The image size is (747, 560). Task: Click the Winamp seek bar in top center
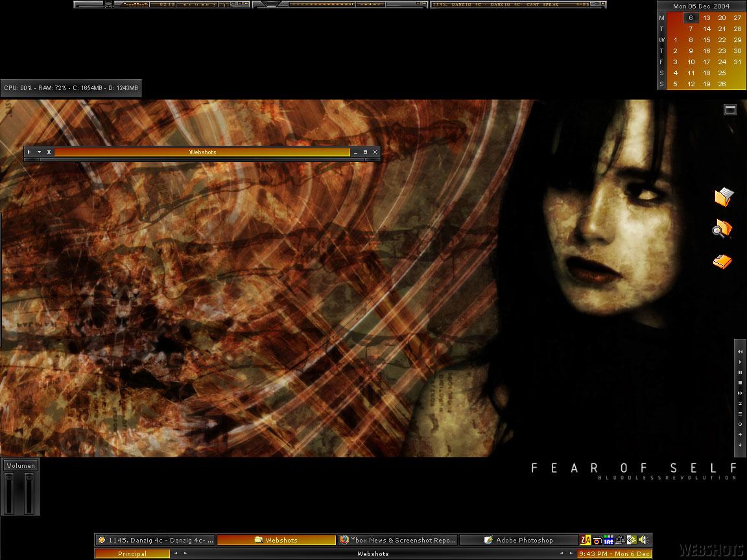322,5
